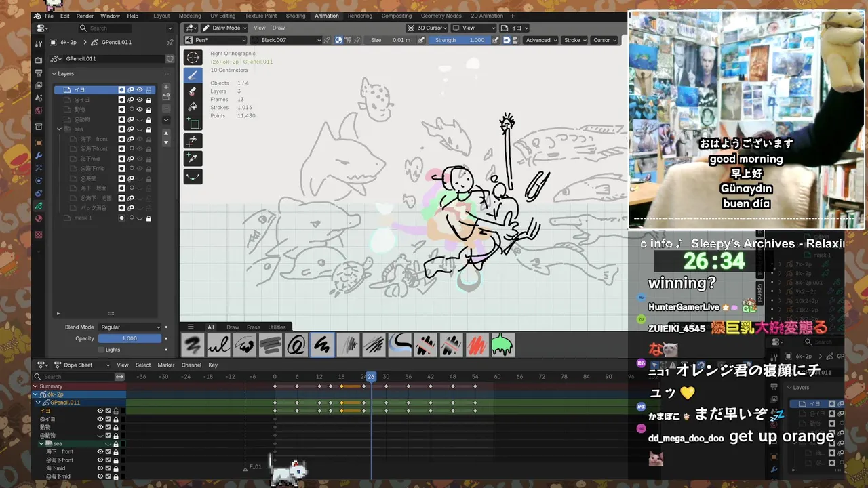This screenshot has height=488, width=868.
Task: Open the Pen brush selector dropdown
Action: [x=215, y=40]
